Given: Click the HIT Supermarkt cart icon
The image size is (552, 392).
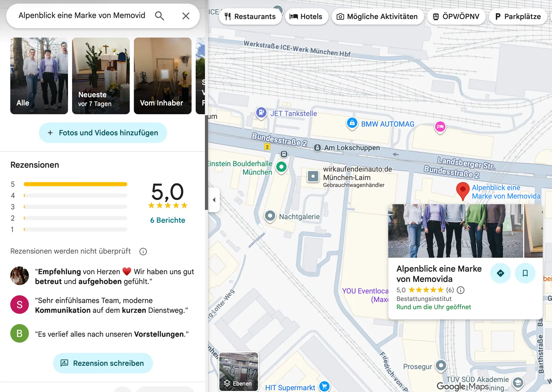Looking at the screenshot, I should click(x=324, y=386).
